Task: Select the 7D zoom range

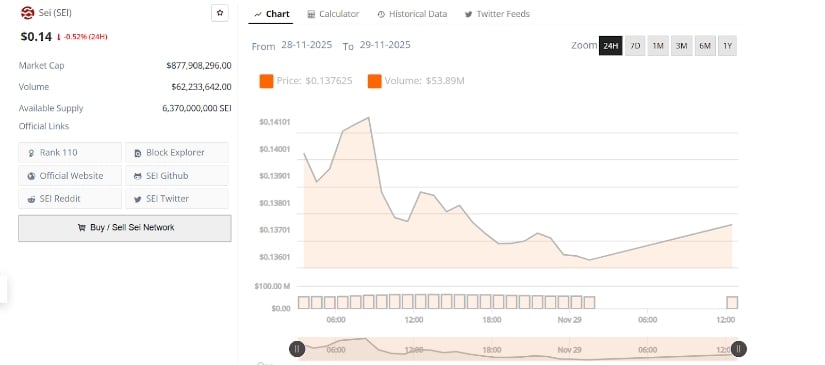Action: coord(635,46)
